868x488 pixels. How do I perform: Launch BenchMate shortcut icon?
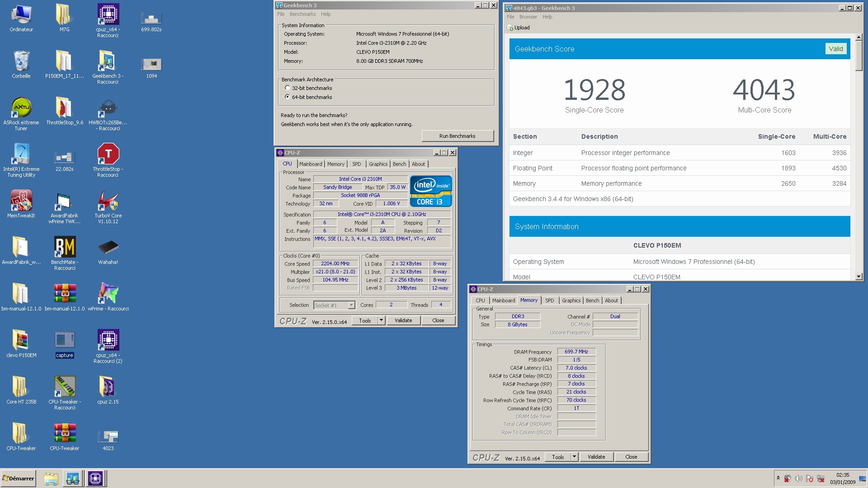pyautogui.click(x=65, y=253)
